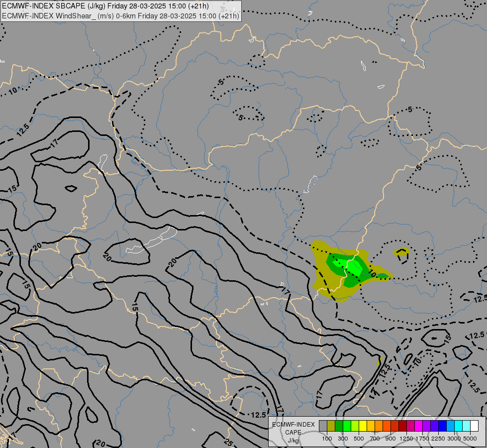Select the bright green legend swatch
The height and width of the screenshot is (448, 487).
coord(347,426)
